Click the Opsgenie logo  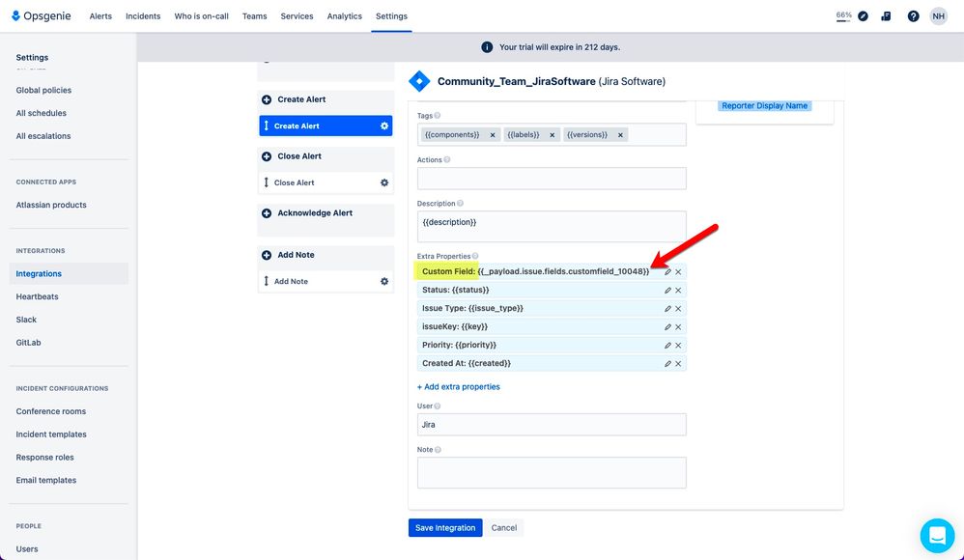click(x=42, y=16)
